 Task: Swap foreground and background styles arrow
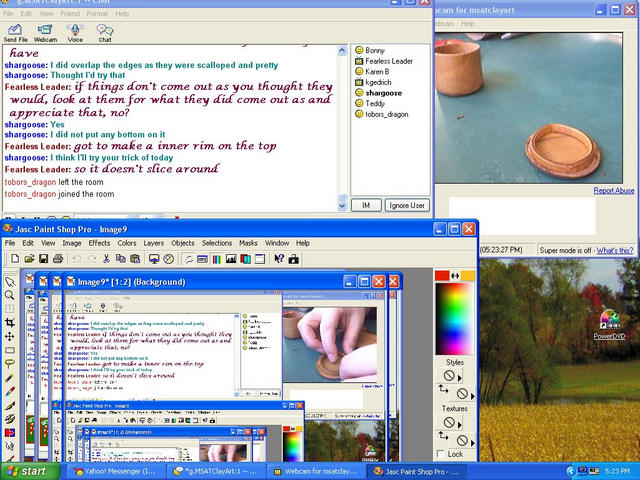click(443, 389)
